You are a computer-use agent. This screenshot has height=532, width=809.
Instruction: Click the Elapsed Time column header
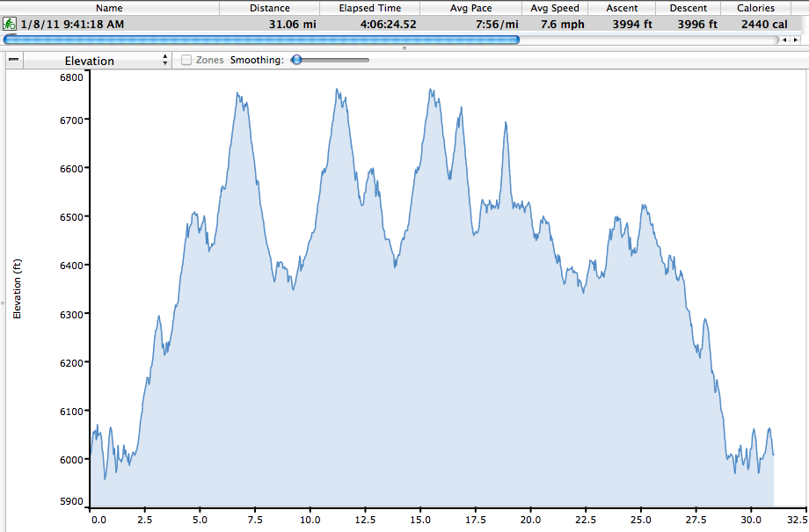370,8
